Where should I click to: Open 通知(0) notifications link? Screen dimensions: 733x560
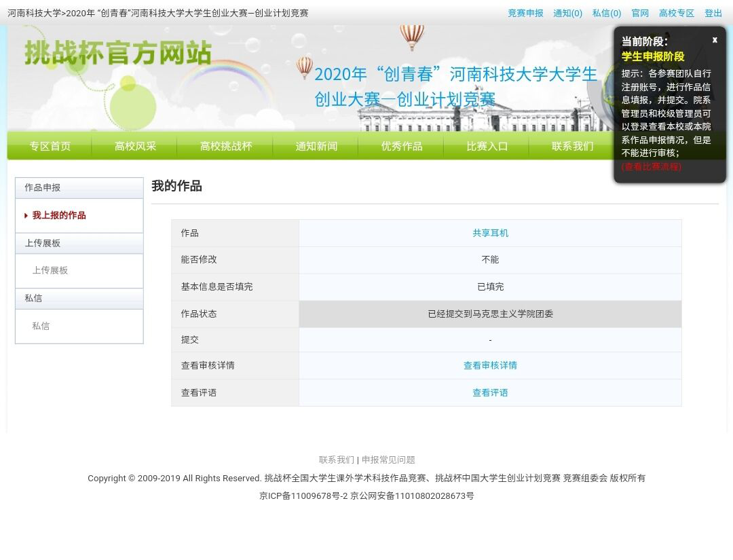567,13
